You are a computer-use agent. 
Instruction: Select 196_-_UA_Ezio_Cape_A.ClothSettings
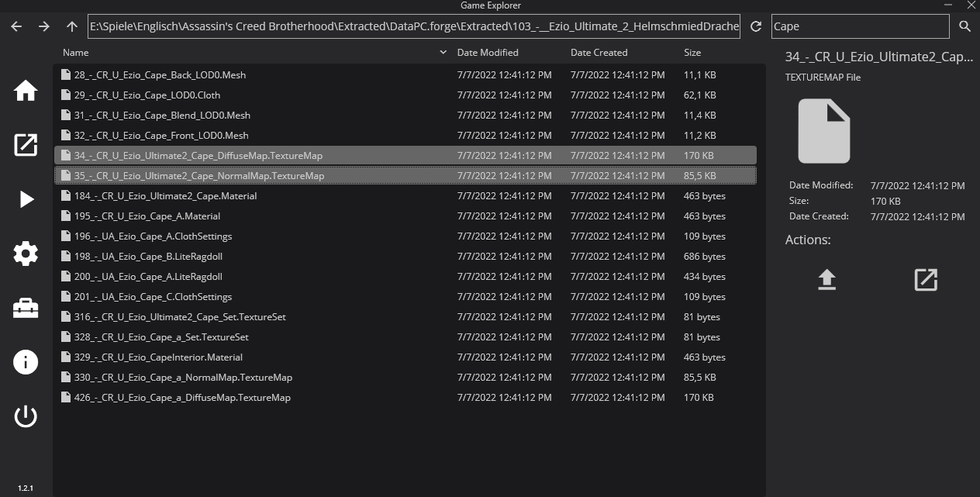coord(405,236)
